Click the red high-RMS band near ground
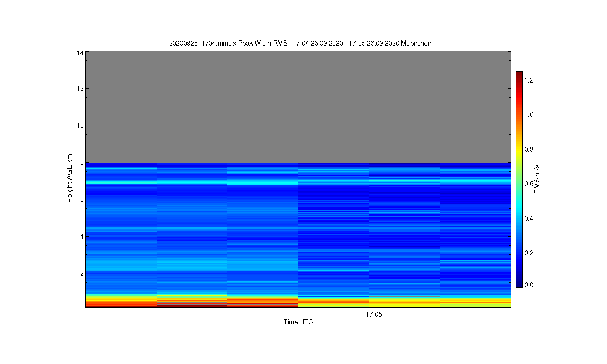 tap(192, 303)
